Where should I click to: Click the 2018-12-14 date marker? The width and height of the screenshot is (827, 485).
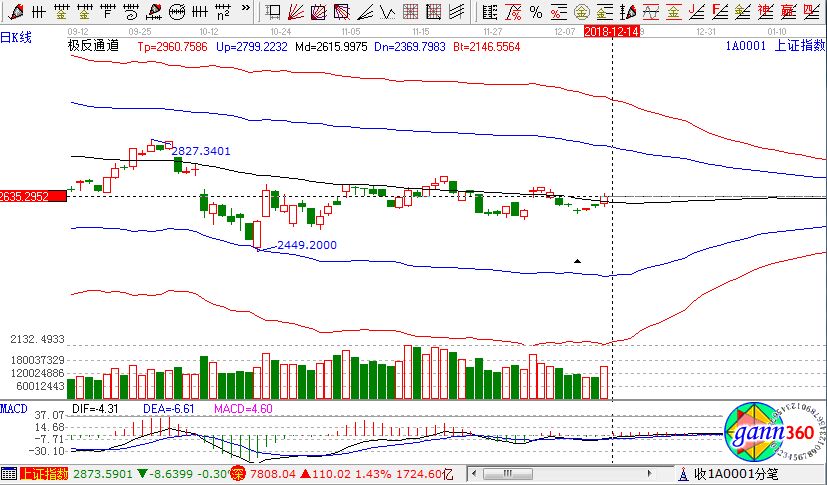611,33
